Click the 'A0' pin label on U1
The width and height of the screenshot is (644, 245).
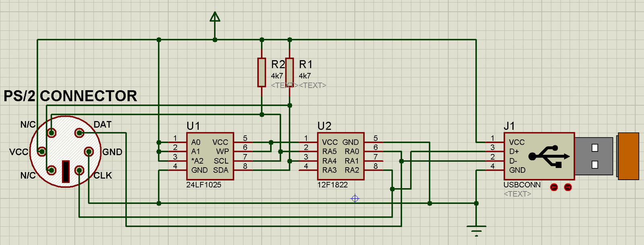point(196,142)
